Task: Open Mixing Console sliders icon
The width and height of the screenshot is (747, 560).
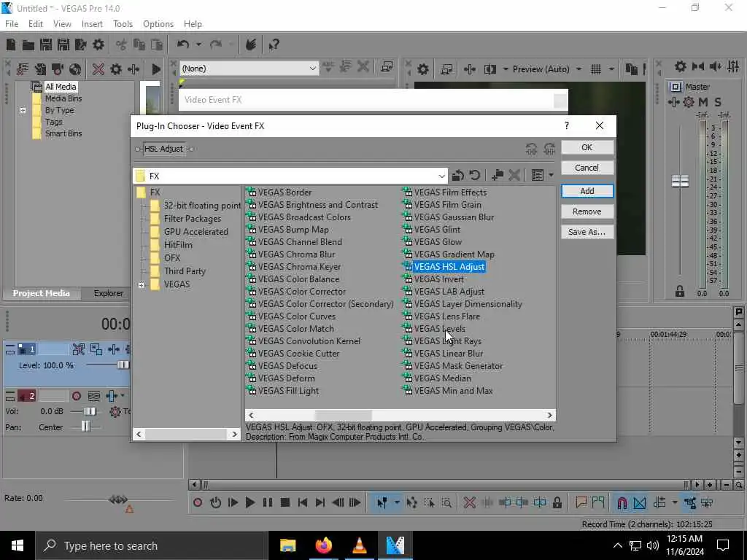Action: [733, 66]
